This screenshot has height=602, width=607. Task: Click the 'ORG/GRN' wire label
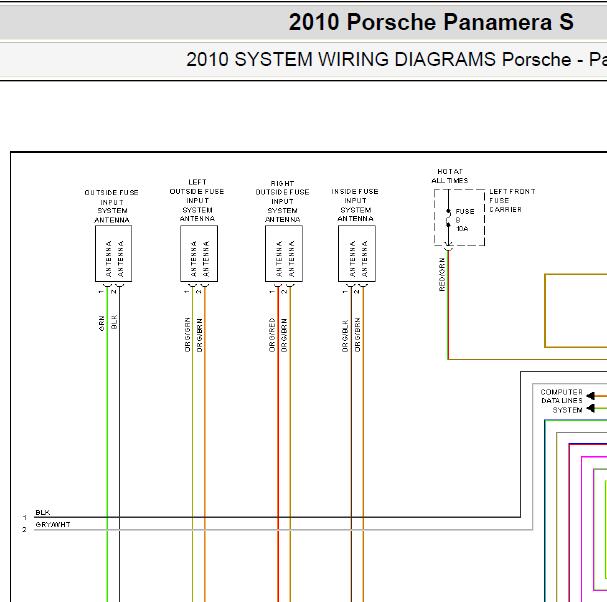click(187, 335)
